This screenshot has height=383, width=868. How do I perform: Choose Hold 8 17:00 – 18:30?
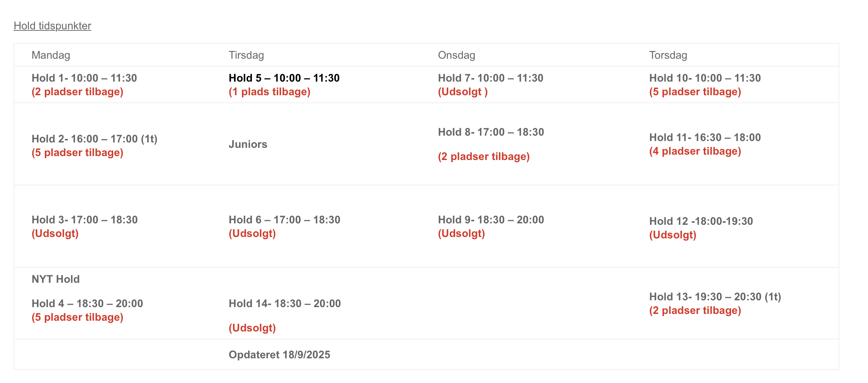click(x=491, y=132)
